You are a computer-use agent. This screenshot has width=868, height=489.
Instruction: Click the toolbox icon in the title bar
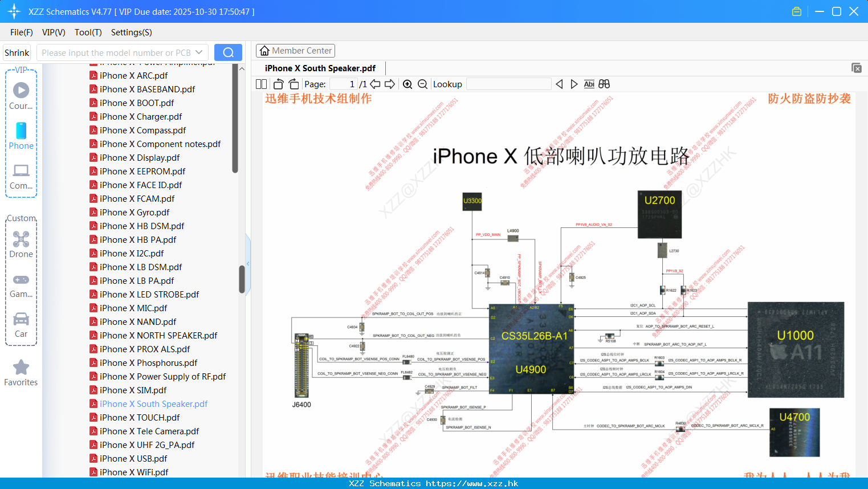(x=797, y=11)
